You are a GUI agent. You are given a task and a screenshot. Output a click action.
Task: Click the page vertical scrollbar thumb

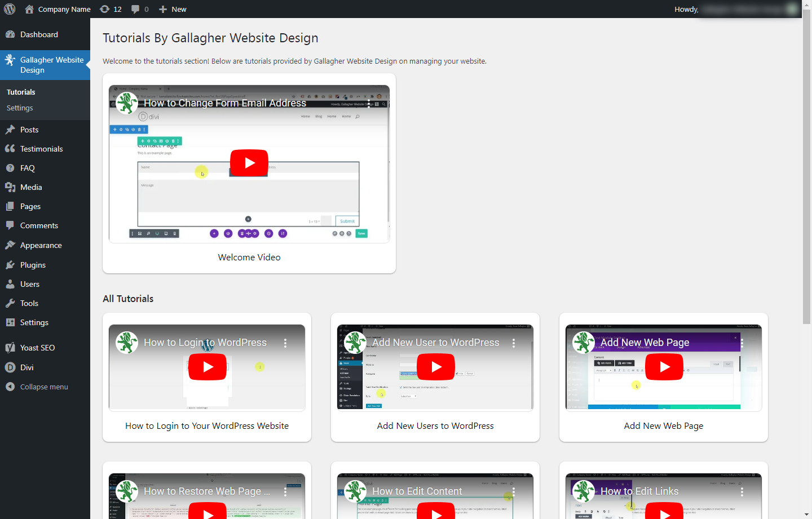point(807,166)
